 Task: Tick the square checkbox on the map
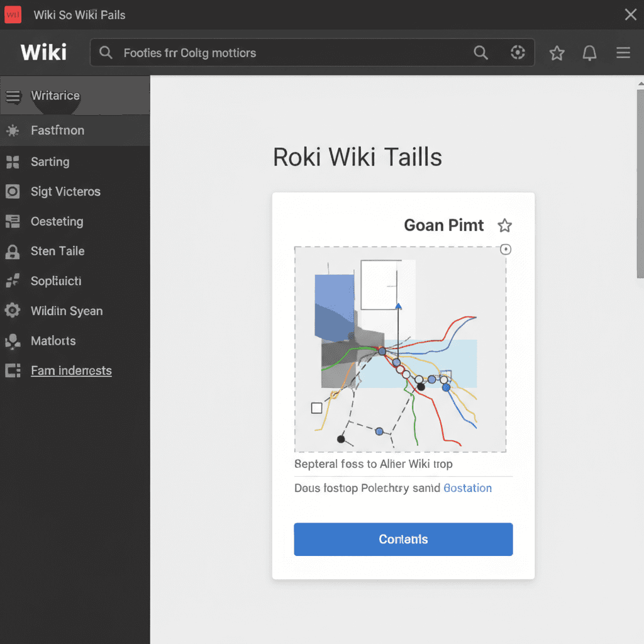317,408
